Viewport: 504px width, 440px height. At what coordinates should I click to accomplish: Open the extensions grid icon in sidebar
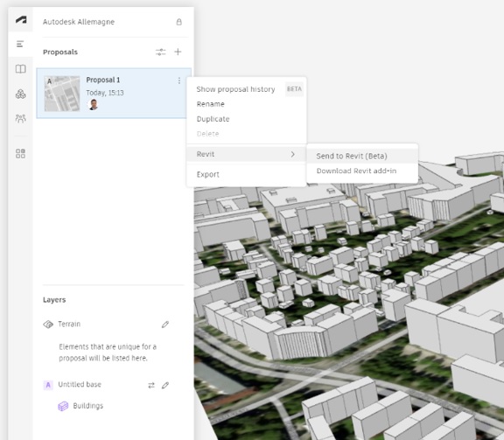point(21,153)
